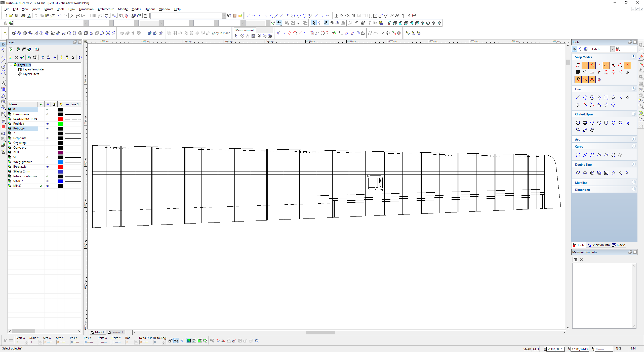Click the Copy In Place button
Screen dimensions: 644x352
click(221, 33)
